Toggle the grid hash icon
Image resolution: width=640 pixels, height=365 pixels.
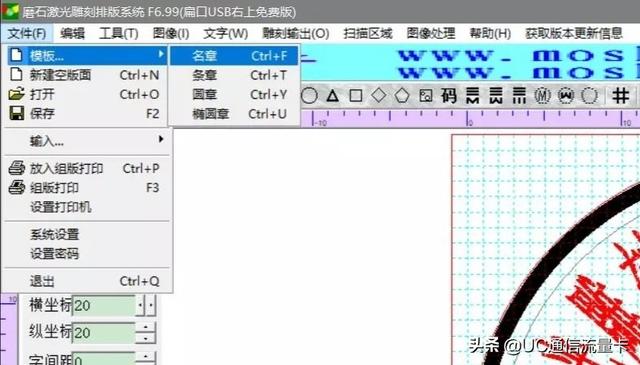click(620, 96)
